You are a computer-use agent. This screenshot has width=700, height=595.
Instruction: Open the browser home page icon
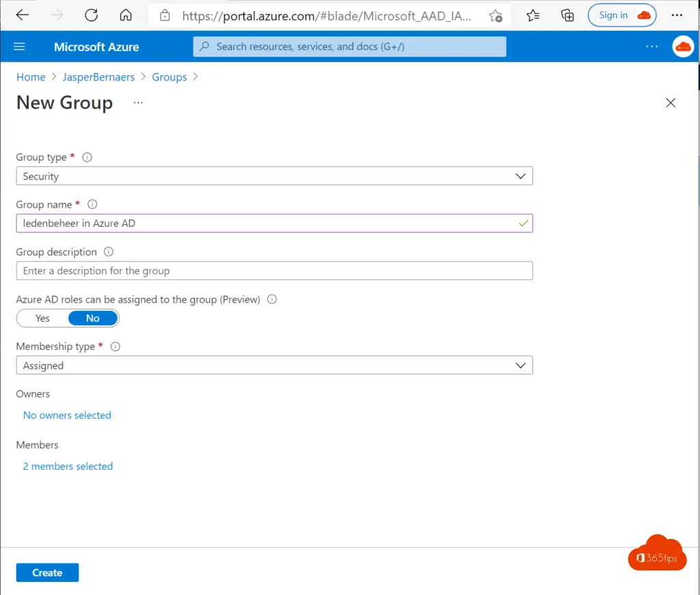point(126,15)
